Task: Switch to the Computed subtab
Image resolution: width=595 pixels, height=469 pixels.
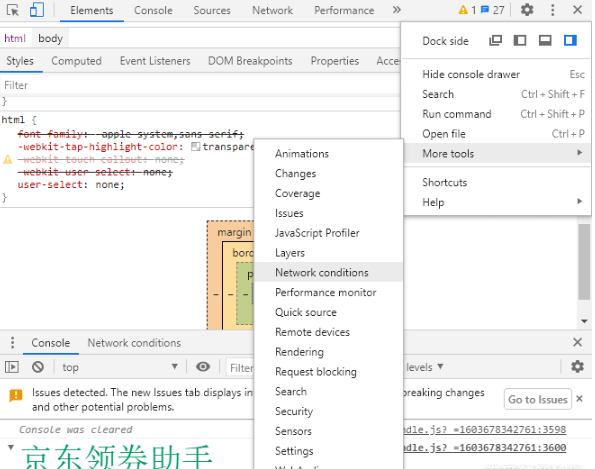Action: pos(76,61)
